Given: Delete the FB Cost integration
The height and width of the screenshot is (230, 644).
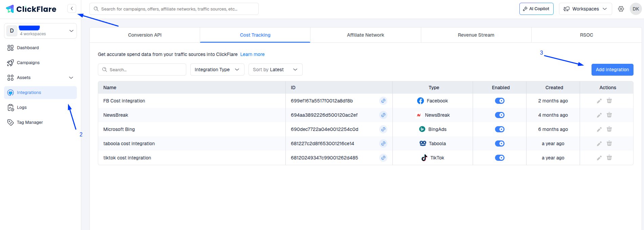Looking at the screenshot, I should pyautogui.click(x=609, y=101).
